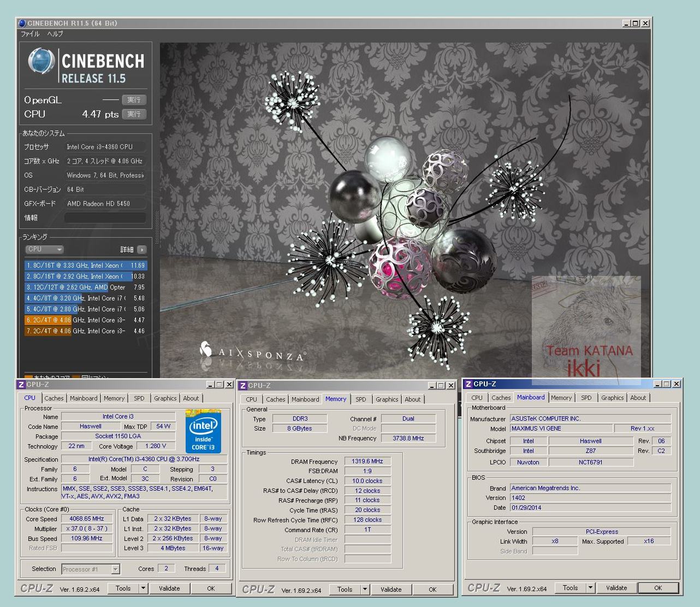Maximize the Cinebench window

635,23
